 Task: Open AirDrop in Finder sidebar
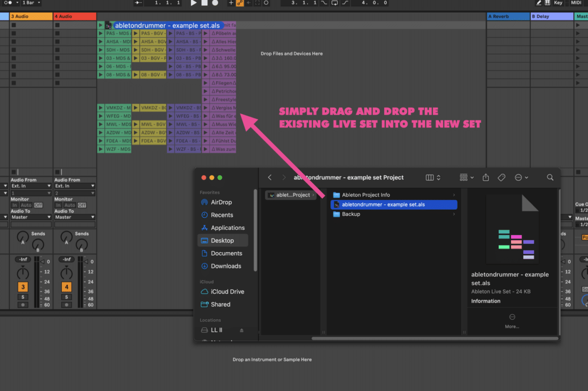222,202
